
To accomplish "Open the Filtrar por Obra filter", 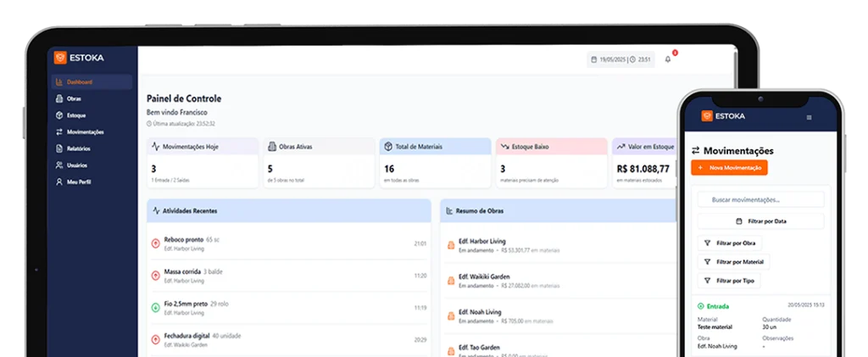I will (x=730, y=243).
